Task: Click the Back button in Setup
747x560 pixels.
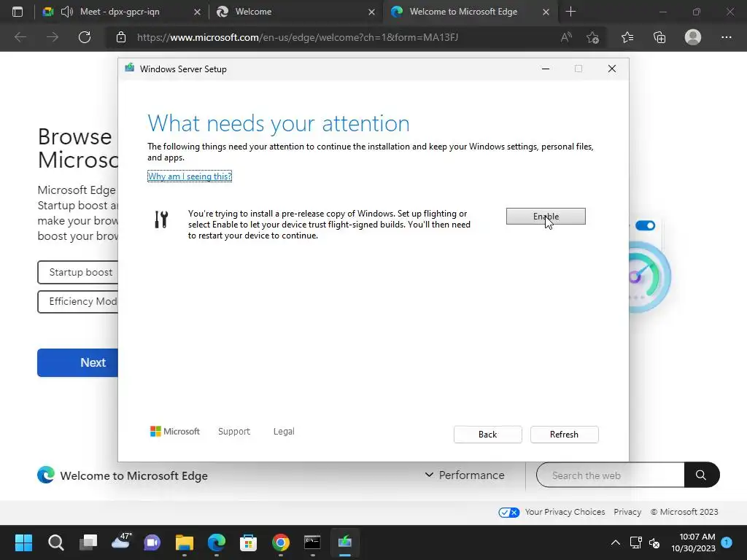Action: click(x=487, y=435)
